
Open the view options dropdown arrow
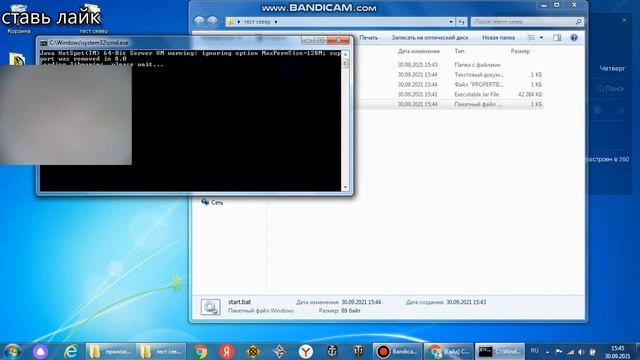(541, 38)
